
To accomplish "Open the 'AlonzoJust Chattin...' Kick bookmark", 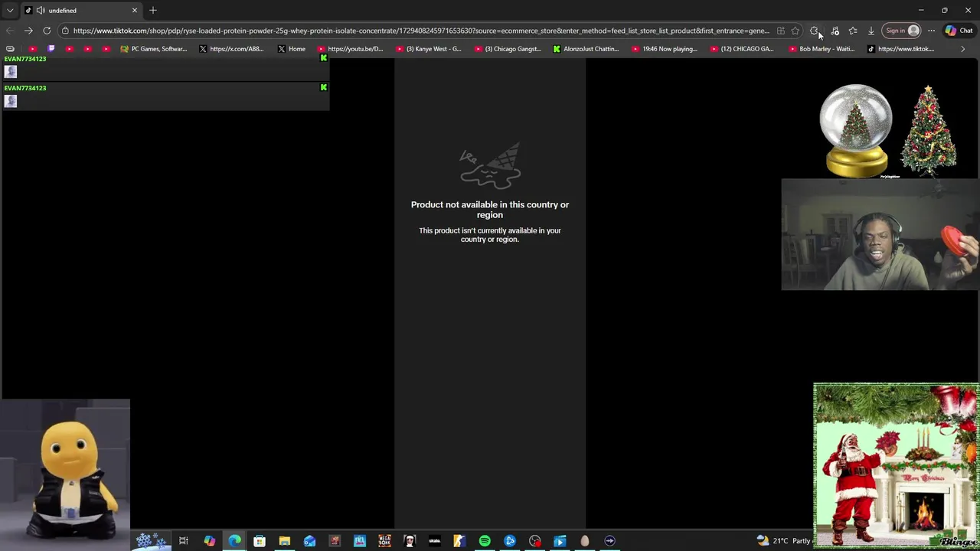I will pyautogui.click(x=586, y=49).
